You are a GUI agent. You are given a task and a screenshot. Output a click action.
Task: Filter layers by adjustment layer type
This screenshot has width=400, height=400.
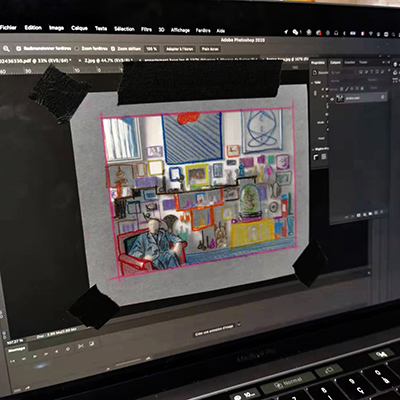366,72
